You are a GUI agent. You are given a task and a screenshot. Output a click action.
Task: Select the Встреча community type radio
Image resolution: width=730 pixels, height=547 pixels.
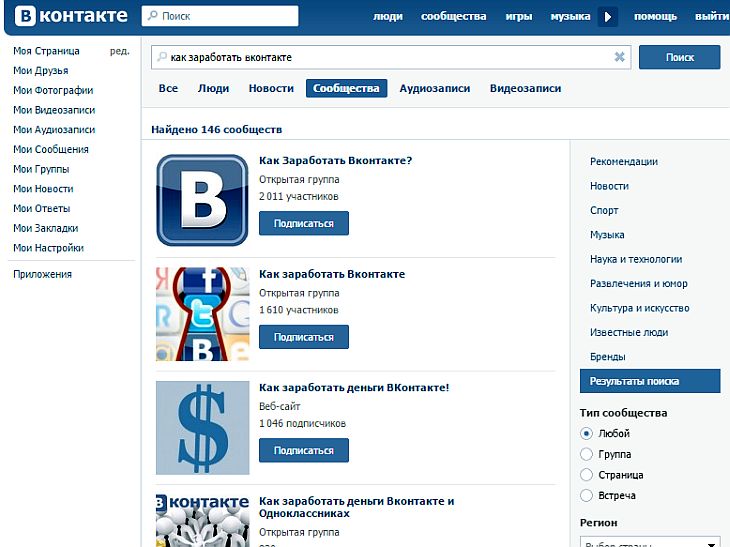[x=587, y=495]
